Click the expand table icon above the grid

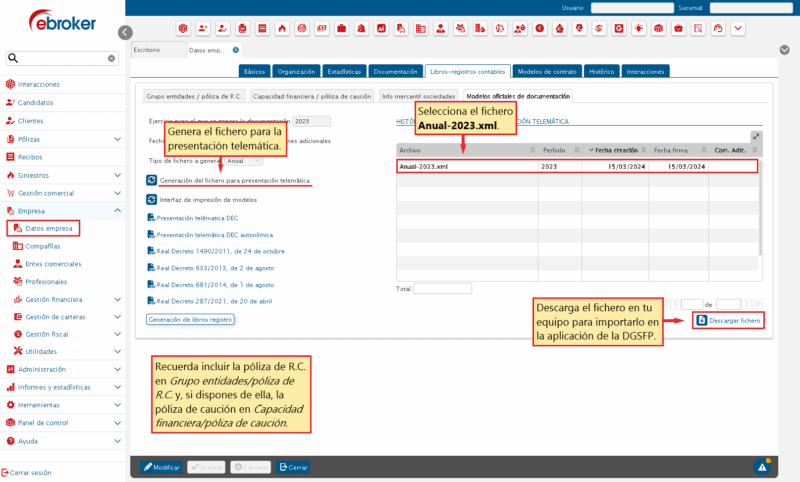[x=756, y=137]
